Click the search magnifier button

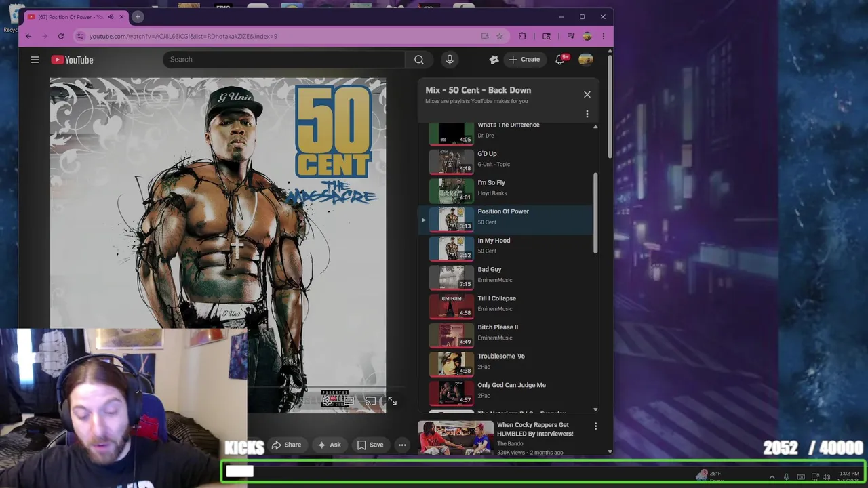click(x=419, y=60)
